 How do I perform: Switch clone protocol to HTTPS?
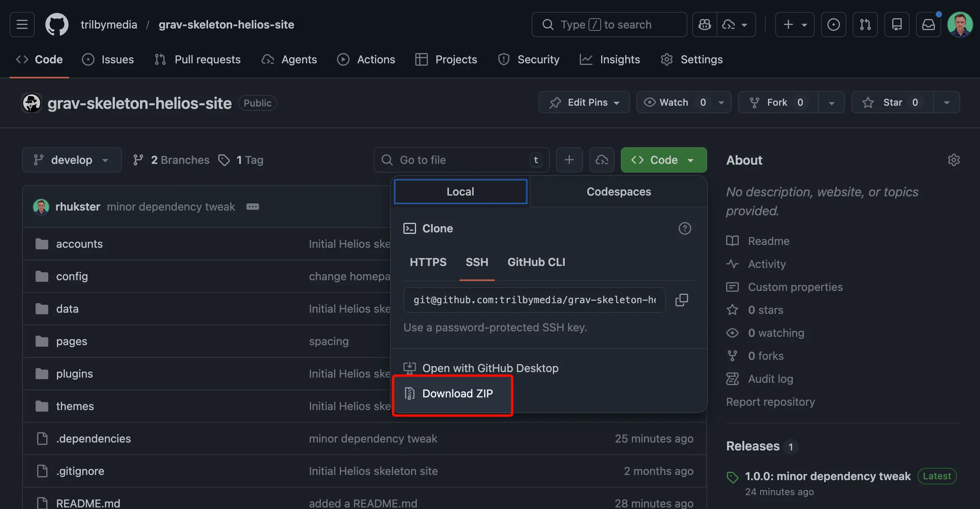(x=428, y=262)
